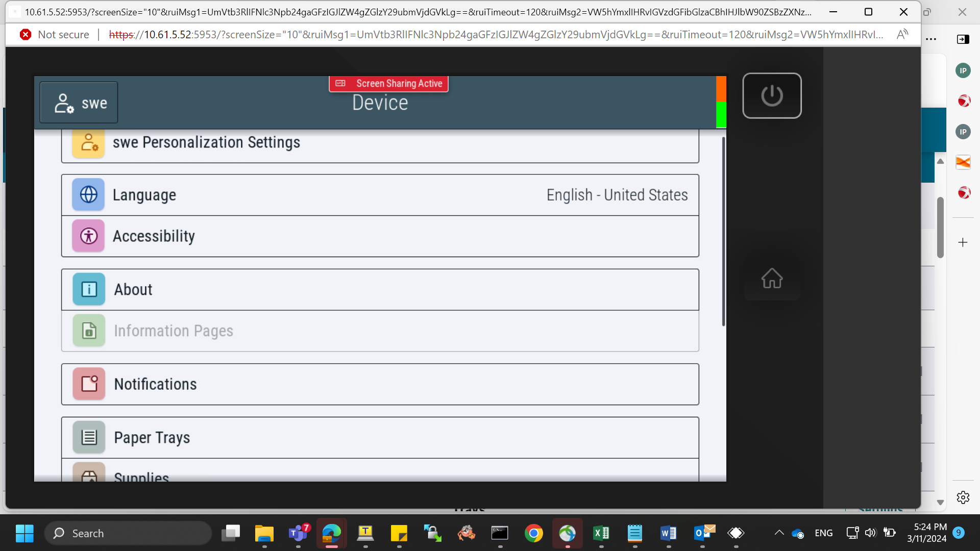Open the Supplies list item
Image resolution: width=980 pixels, height=551 pixels.
tap(380, 470)
